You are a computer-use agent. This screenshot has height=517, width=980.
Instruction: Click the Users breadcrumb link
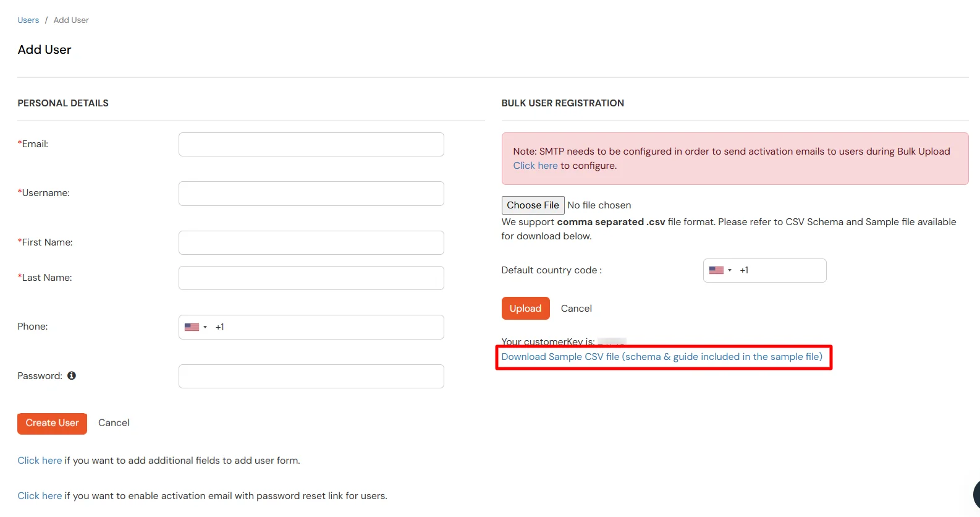tap(28, 20)
